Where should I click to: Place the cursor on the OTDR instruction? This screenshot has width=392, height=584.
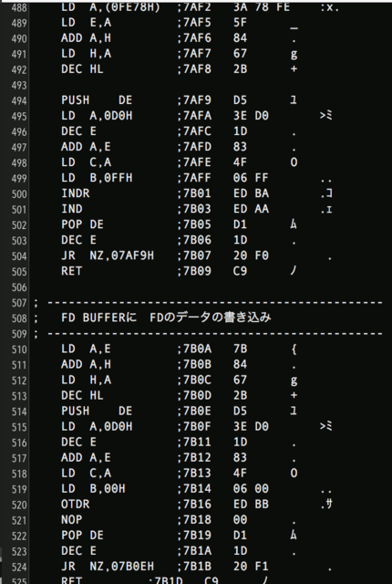click(x=76, y=505)
